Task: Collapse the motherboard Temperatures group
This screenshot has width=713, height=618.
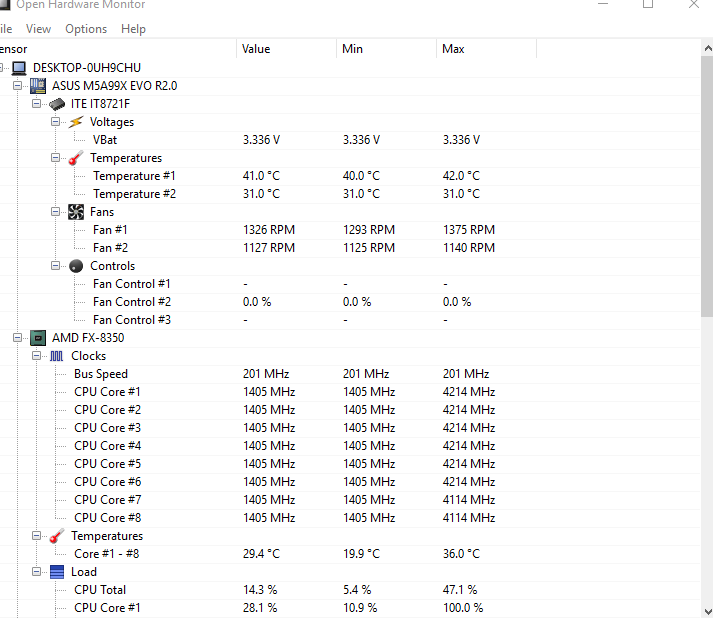Action: 55,158
